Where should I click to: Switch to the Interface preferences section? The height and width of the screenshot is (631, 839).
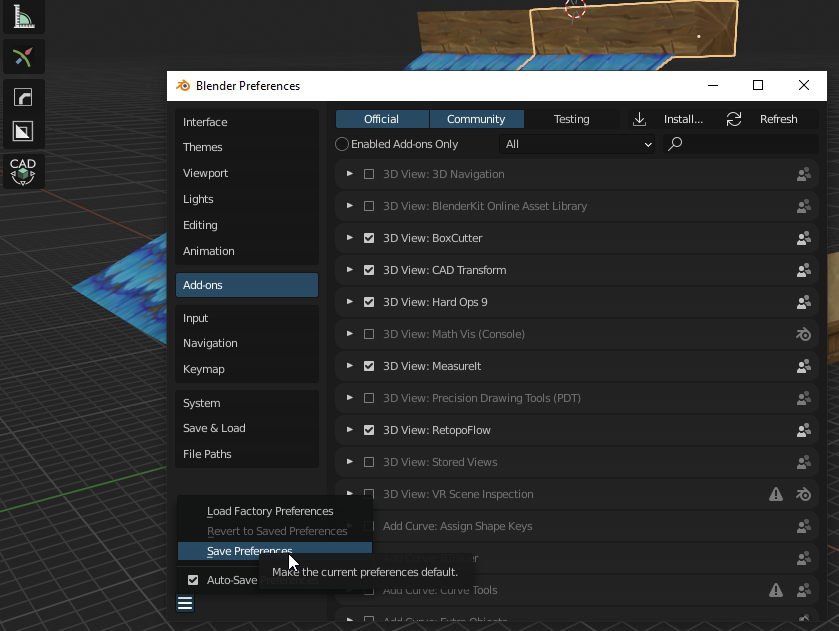tap(247, 122)
